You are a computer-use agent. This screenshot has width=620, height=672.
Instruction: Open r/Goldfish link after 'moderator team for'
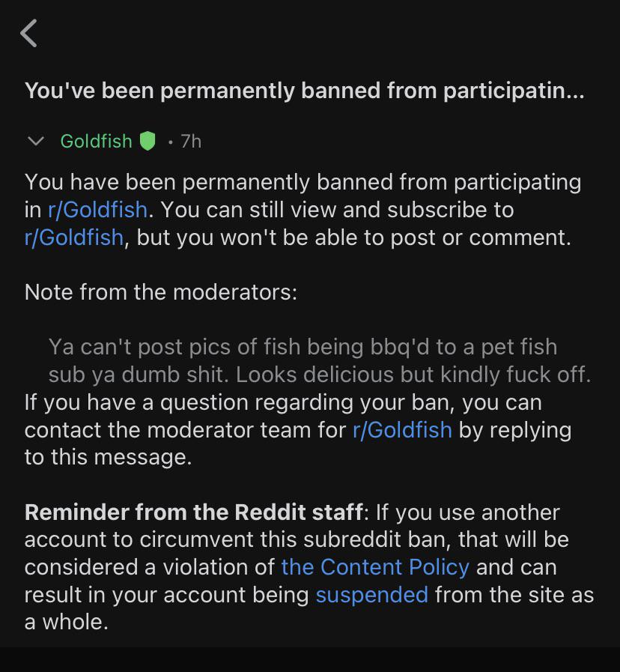point(402,430)
